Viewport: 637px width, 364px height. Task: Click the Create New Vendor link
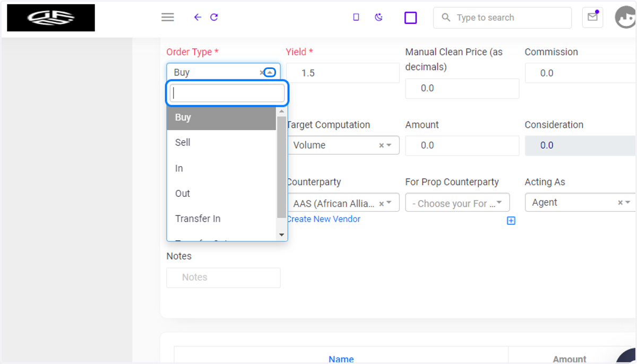click(323, 219)
